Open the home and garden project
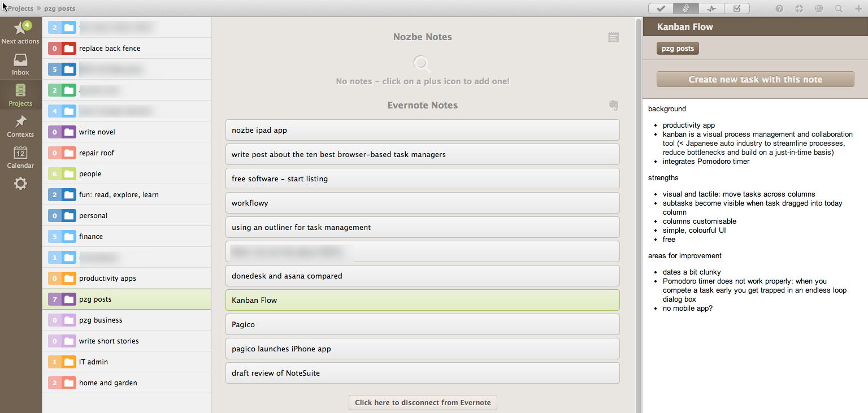The width and height of the screenshot is (868, 413). click(127, 382)
